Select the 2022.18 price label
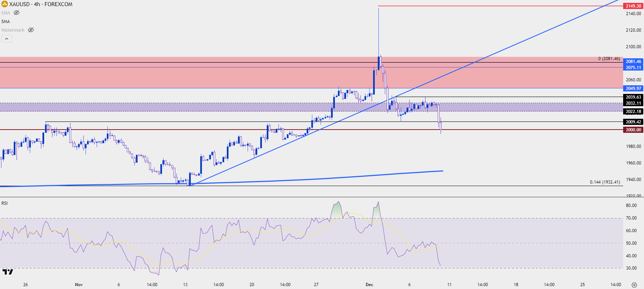 pyautogui.click(x=633, y=111)
